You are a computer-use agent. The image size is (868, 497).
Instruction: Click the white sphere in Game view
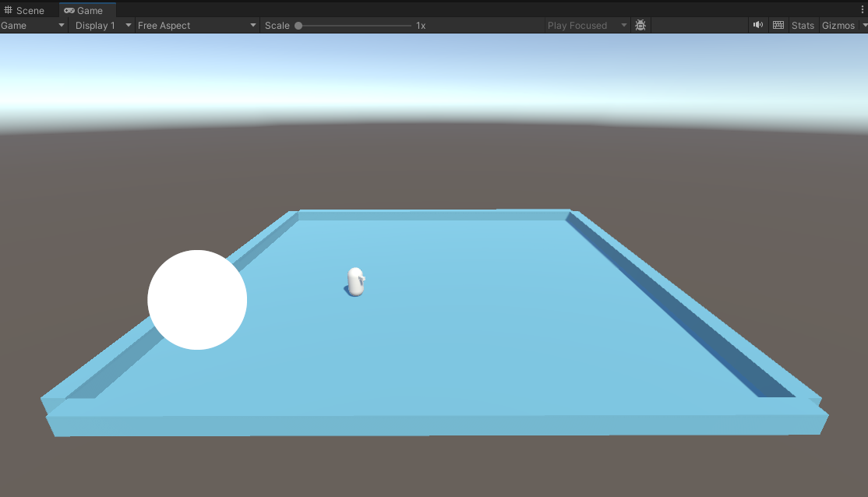197,299
